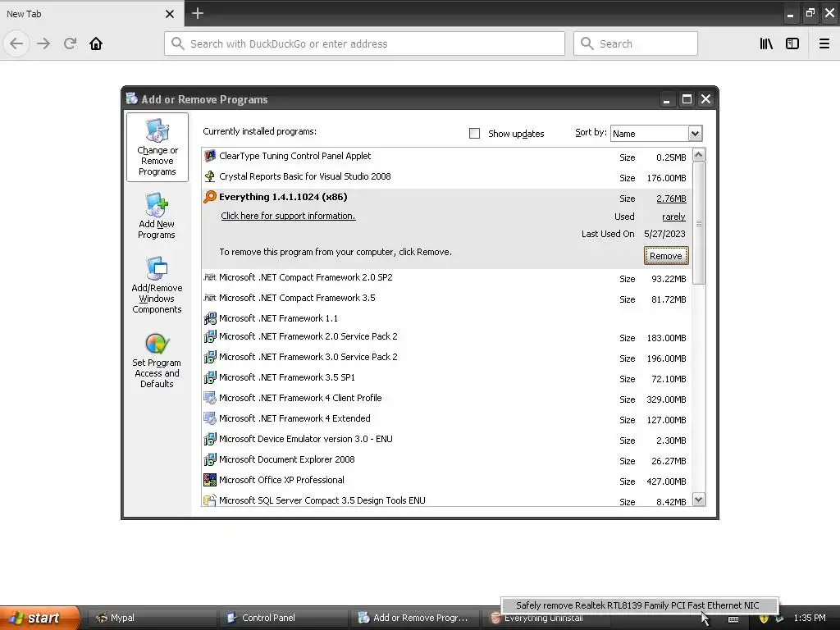
Task: Click SQL Server Compact 3.5 Design Tools icon
Action: (x=209, y=500)
